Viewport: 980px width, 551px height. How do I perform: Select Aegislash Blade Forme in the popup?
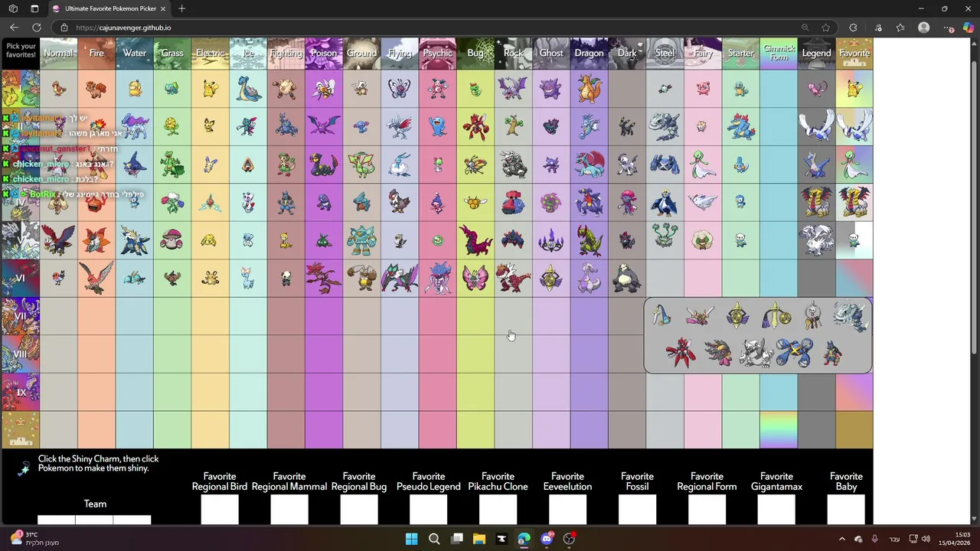pyautogui.click(x=776, y=315)
